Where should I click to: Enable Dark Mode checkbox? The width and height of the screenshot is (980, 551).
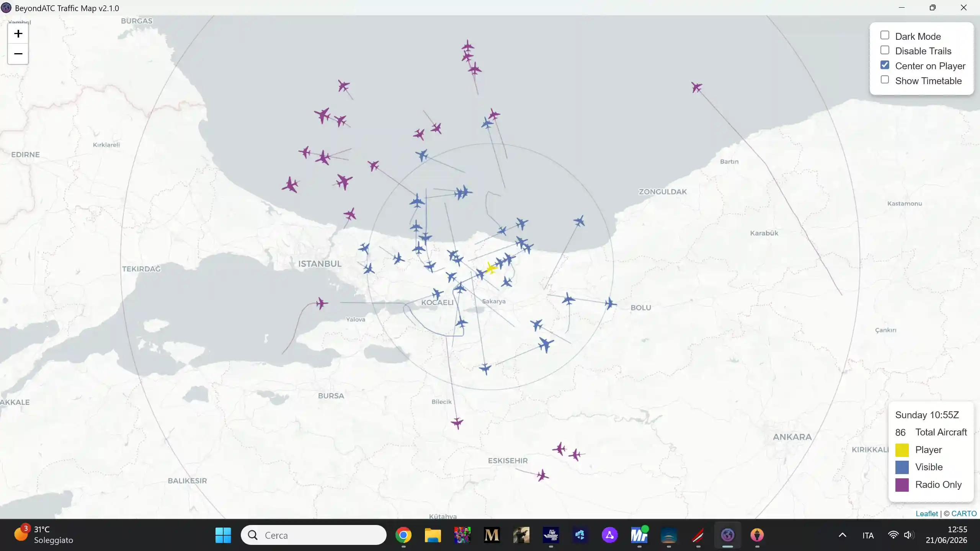(885, 35)
